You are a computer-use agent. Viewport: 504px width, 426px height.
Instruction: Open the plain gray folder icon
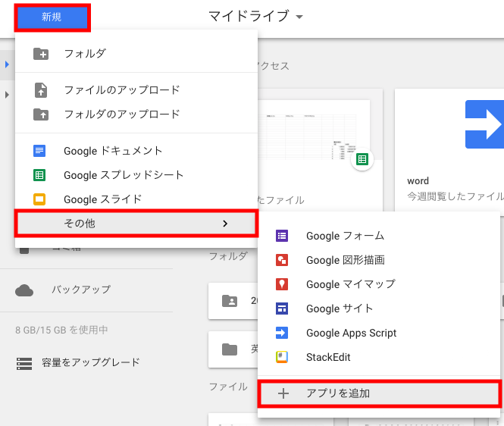[230, 349]
